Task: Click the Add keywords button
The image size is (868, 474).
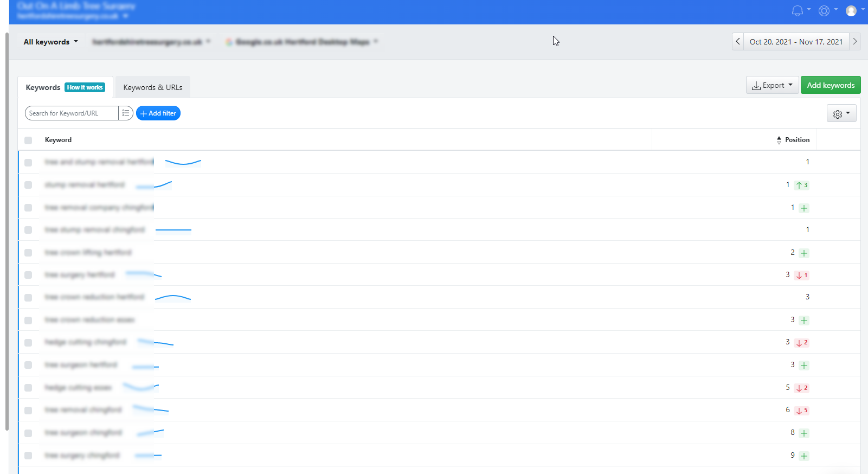Action: (831, 85)
